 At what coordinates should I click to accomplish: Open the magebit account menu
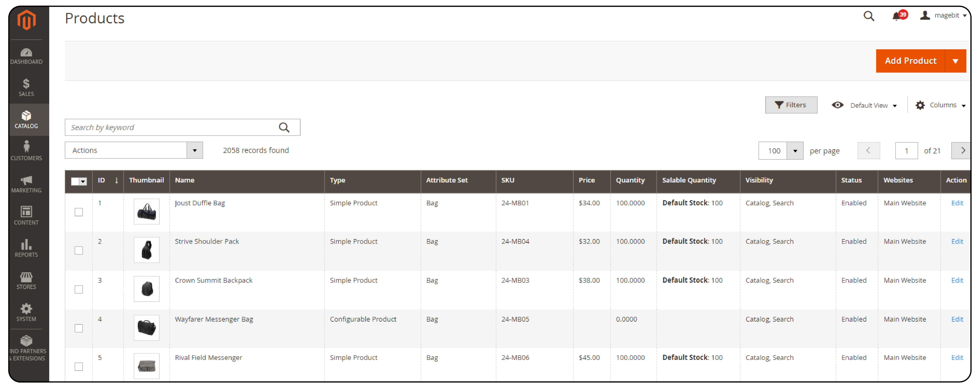(943, 15)
